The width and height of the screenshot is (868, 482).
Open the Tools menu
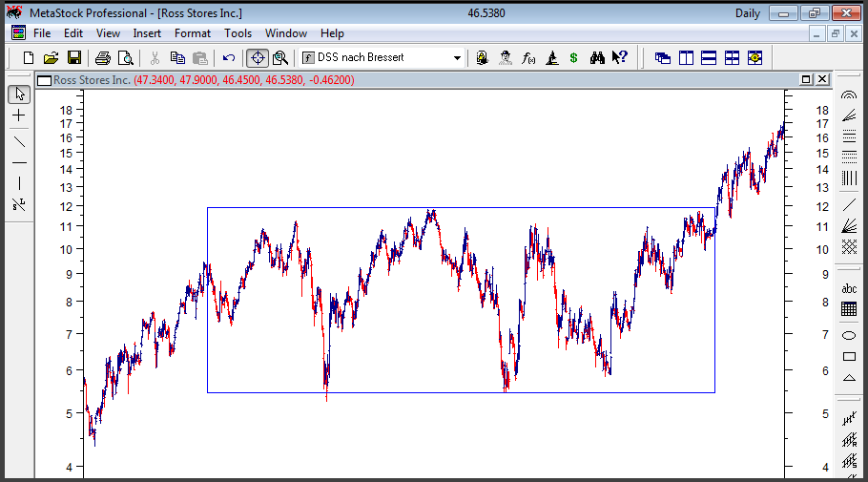(x=238, y=33)
